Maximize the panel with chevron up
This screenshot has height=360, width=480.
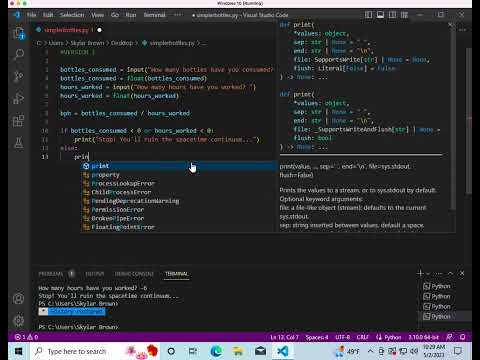[x=450, y=273]
